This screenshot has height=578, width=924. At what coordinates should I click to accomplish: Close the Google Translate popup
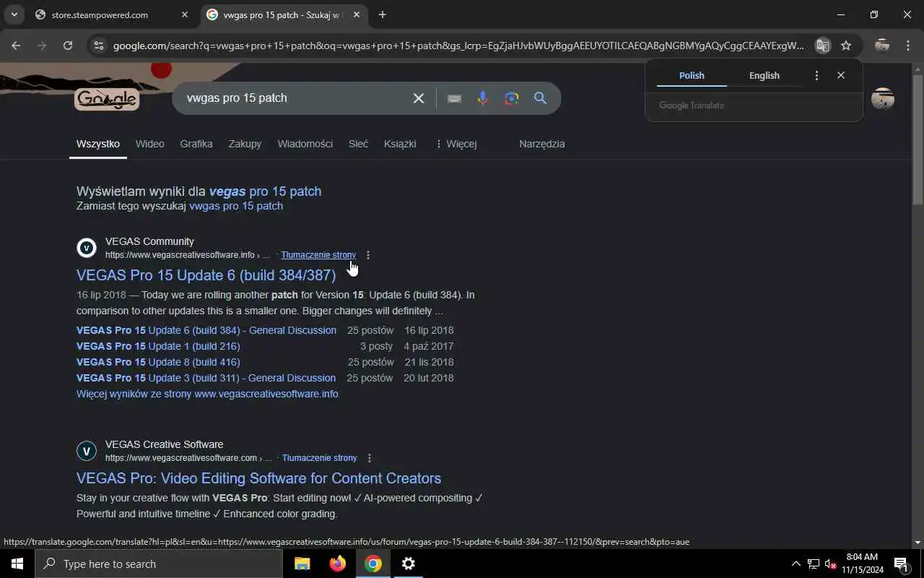coord(841,75)
